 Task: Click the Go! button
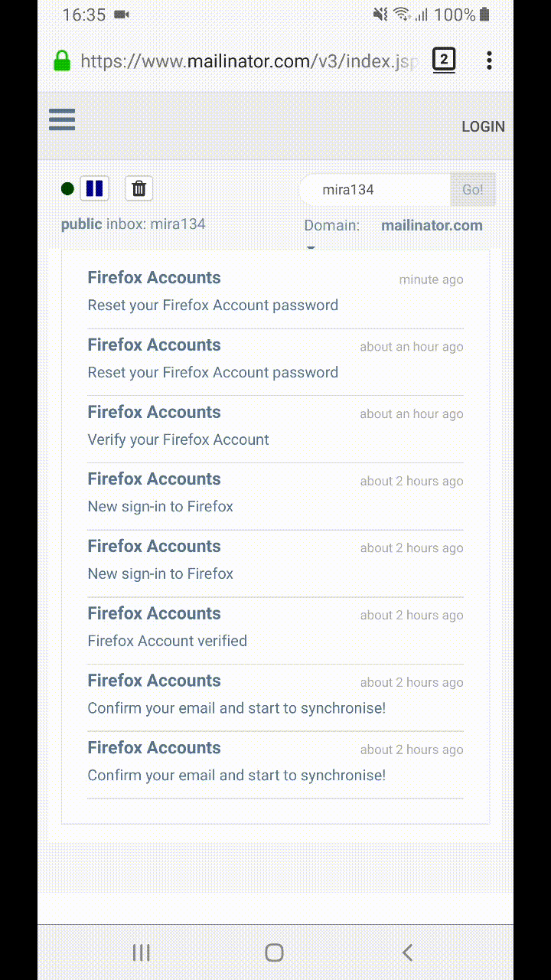(472, 190)
